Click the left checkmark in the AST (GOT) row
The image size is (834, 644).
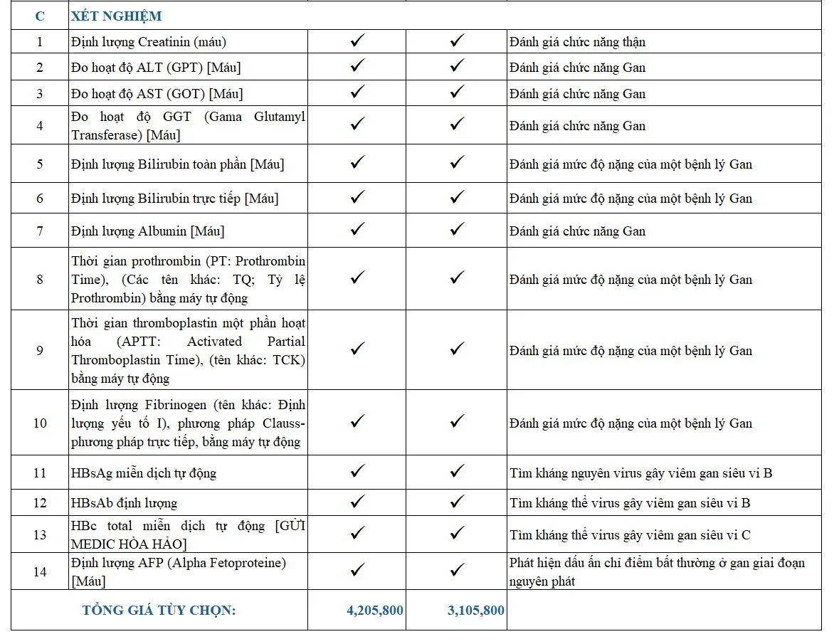coord(358,93)
